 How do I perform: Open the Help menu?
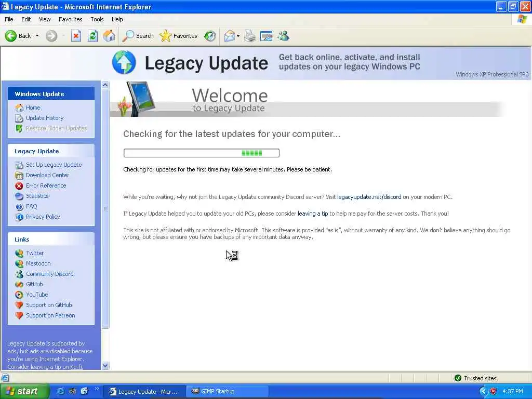(117, 19)
